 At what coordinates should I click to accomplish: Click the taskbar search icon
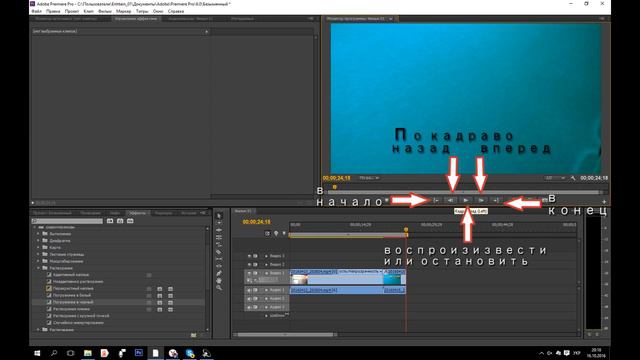54,353
